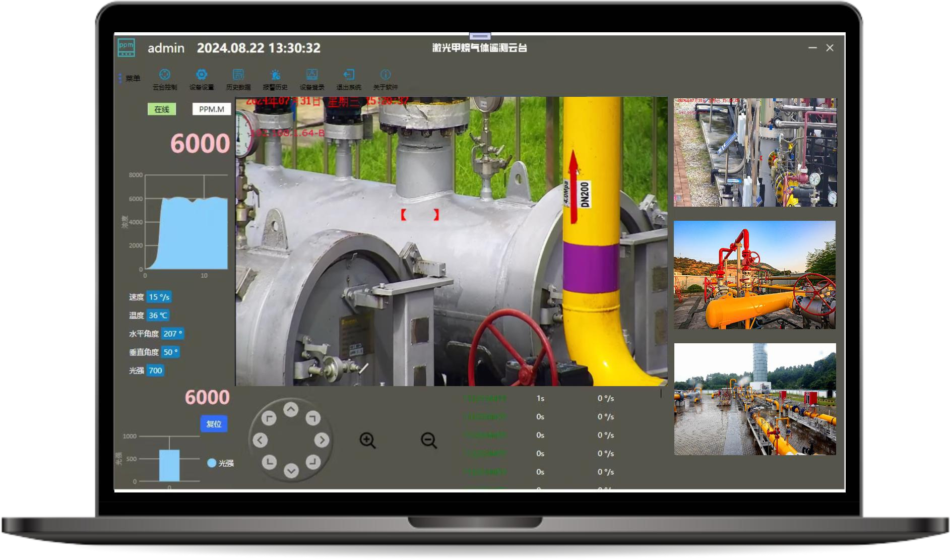The width and height of the screenshot is (950, 560).
Task: Pan camera left with PTZ left arrow
Action: [x=260, y=440]
